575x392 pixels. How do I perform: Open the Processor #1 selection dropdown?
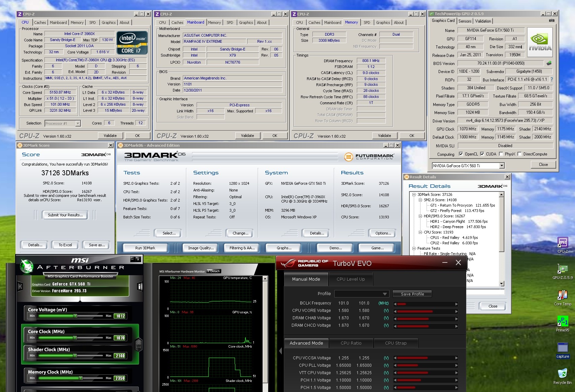[x=78, y=123]
